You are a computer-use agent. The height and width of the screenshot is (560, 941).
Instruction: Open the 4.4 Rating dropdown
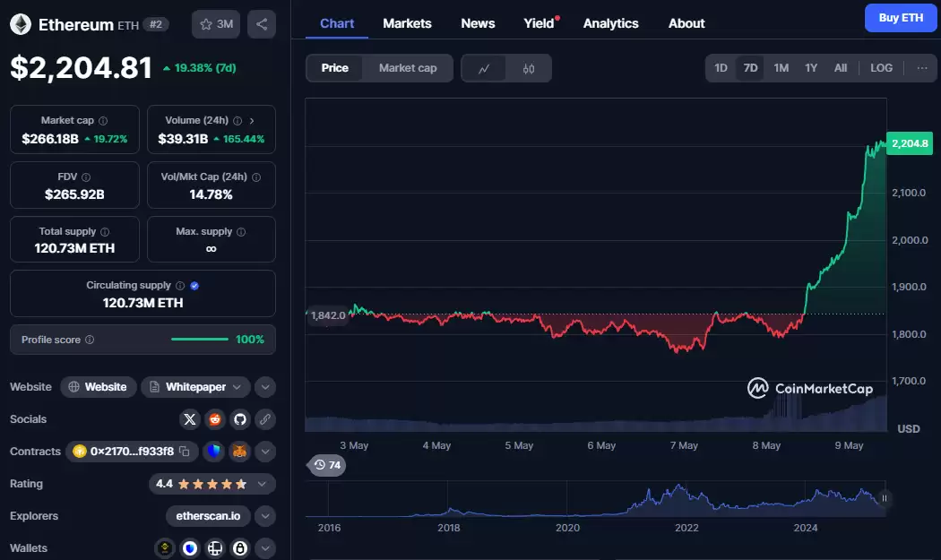tap(212, 484)
